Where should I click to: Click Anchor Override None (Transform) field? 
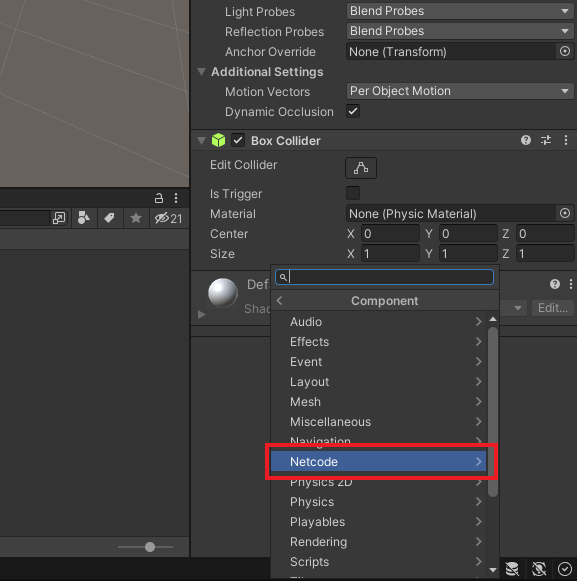click(x=451, y=52)
